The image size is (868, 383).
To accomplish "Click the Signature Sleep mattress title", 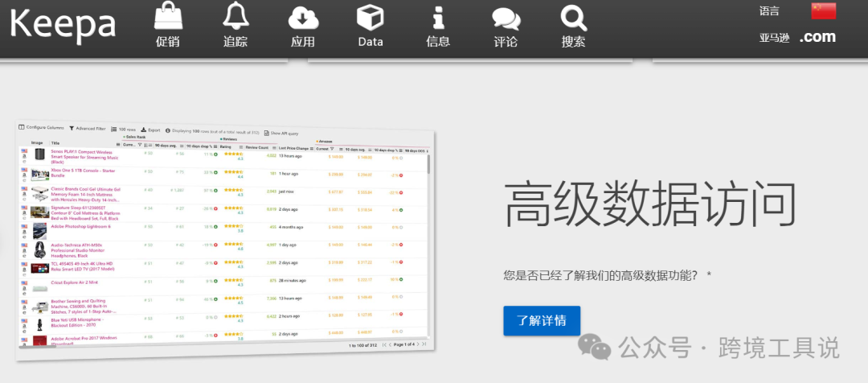I will point(86,213).
